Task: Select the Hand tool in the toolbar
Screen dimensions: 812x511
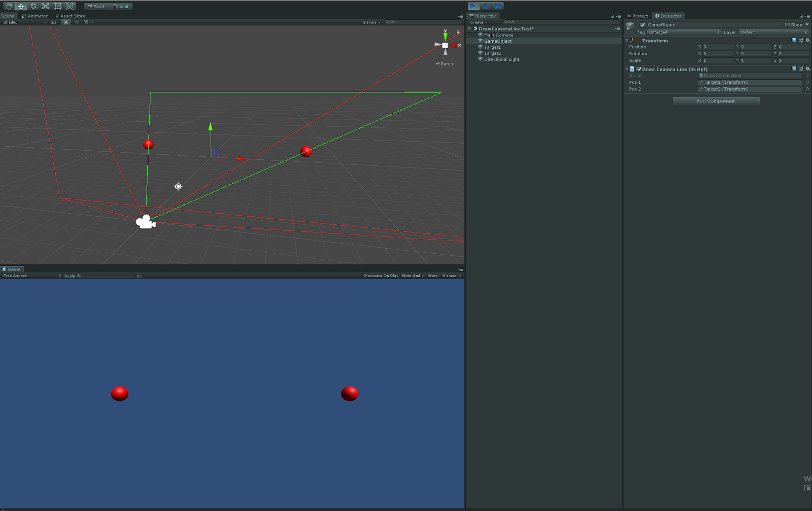Action: point(8,6)
